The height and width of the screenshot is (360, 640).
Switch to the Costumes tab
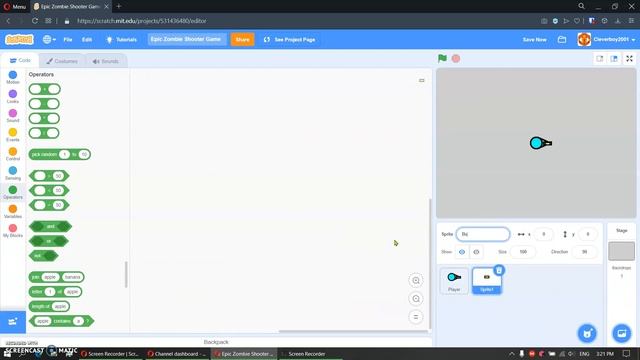click(62, 61)
